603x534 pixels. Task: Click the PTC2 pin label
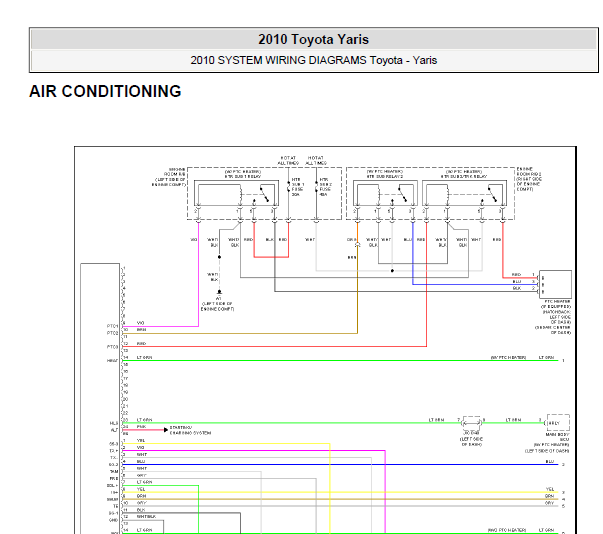point(112,333)
